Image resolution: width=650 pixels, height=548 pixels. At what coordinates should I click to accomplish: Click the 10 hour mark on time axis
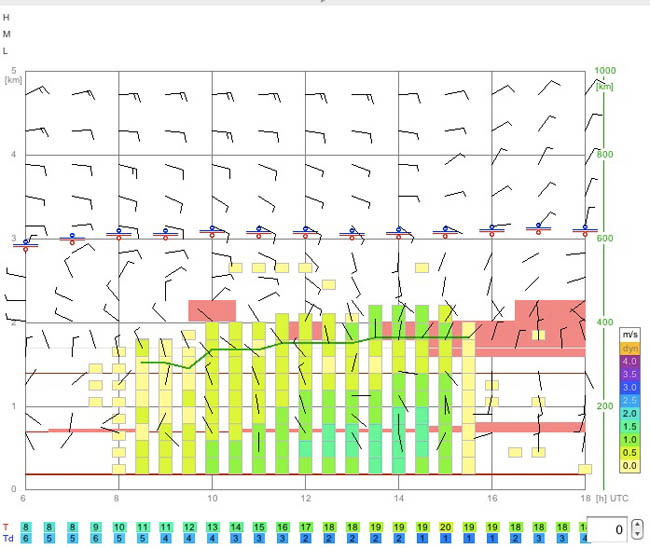[212, 498]
